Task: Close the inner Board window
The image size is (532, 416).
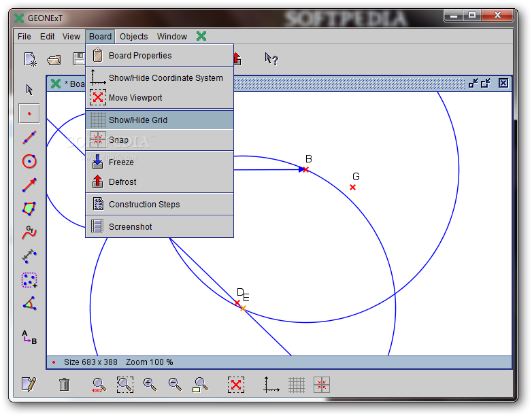Action: pos(503,83)
